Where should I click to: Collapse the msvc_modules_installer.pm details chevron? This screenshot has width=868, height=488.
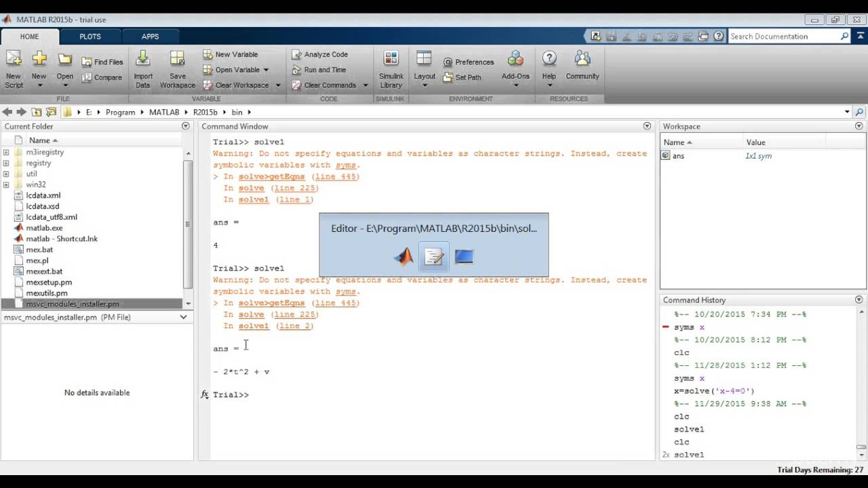pyautogui.click(x=183, y=317)
